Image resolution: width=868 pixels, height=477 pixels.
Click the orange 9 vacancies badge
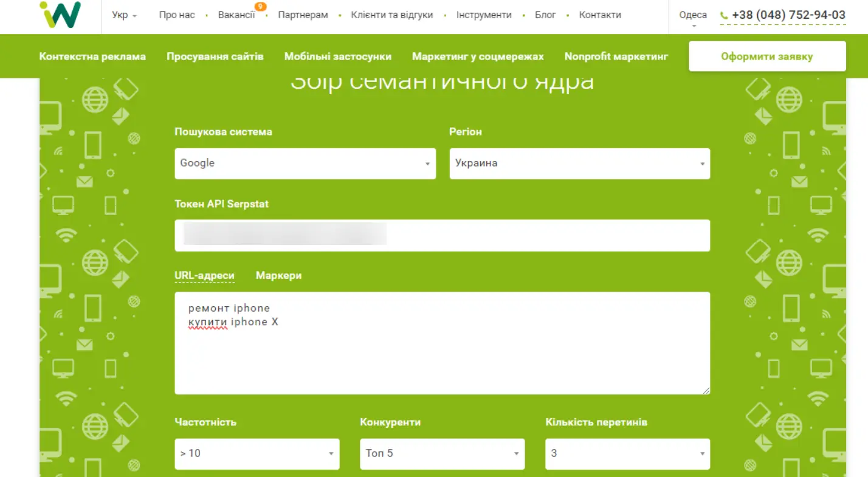pyautogui.click(x=261, y=7)
